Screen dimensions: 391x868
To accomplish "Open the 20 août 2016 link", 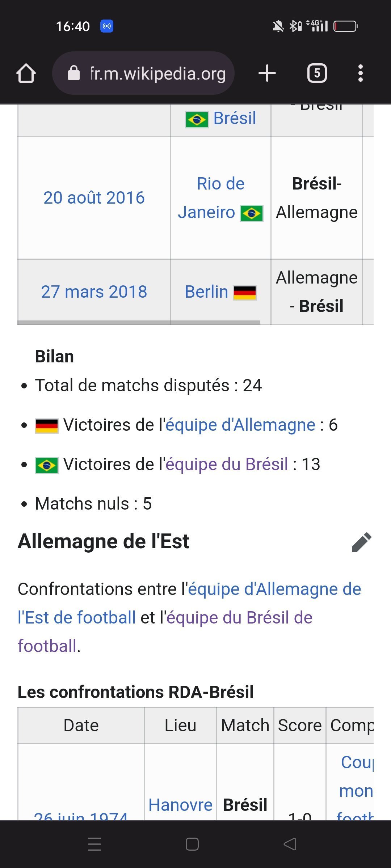I will pos(94,198).
